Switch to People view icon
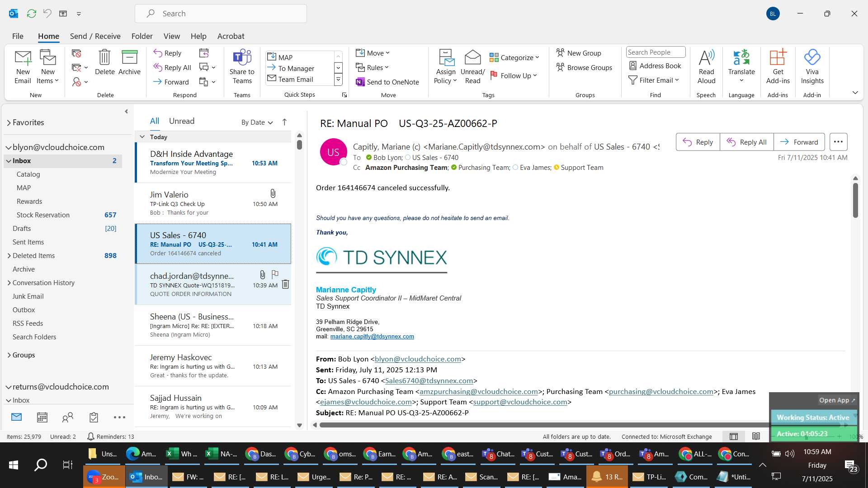The width and height of the screenshot is (868, 488). coord(68,417)
